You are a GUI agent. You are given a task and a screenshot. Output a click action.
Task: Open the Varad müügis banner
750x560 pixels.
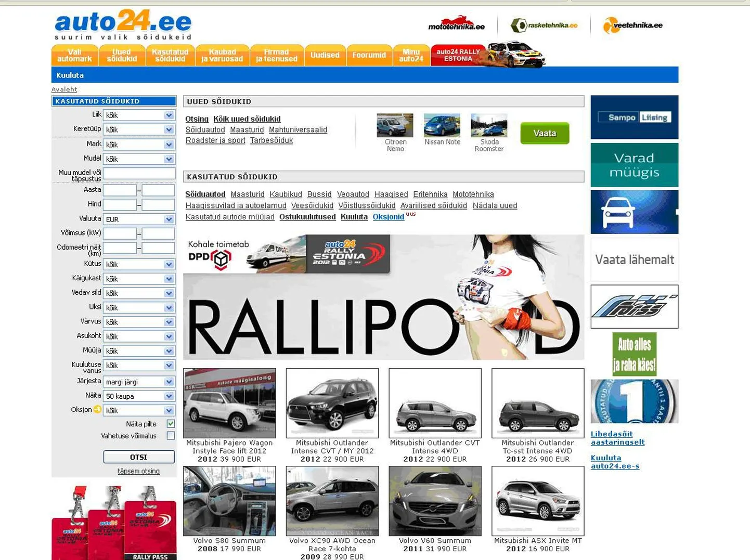[x=634, y=165]
